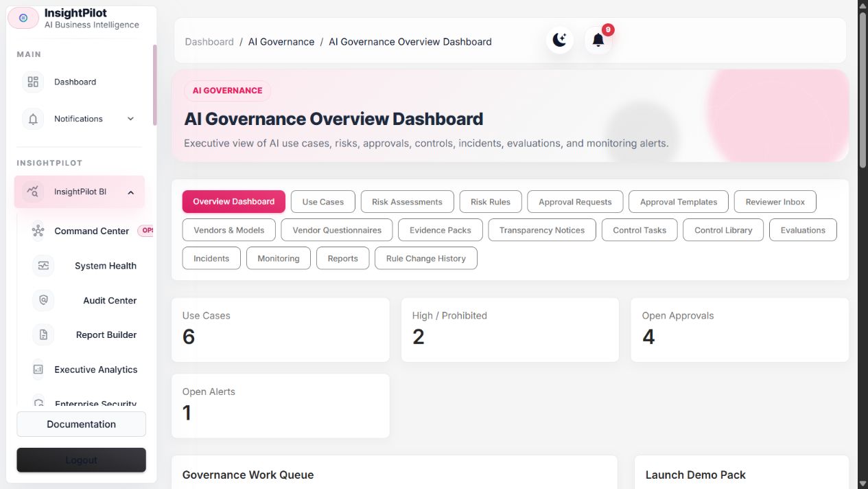Collapse the InsightPilot BI menu chevron
Viewport: 868px width, 489px height.
click(130, 192)
